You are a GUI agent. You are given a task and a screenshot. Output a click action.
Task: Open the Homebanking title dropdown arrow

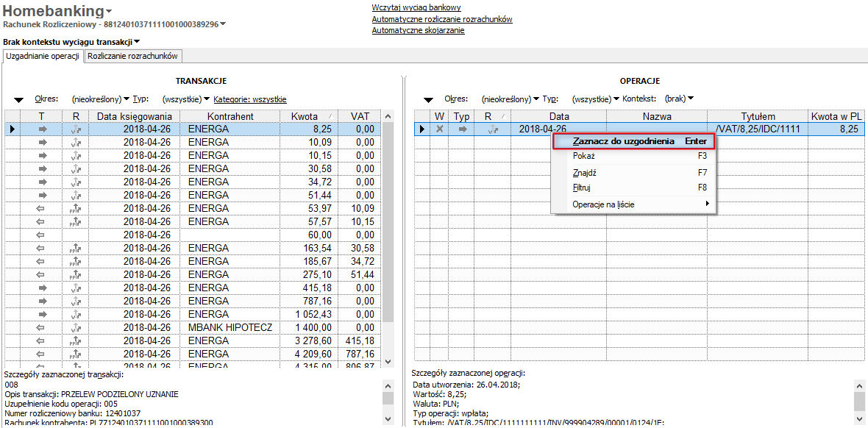point(109,12)
